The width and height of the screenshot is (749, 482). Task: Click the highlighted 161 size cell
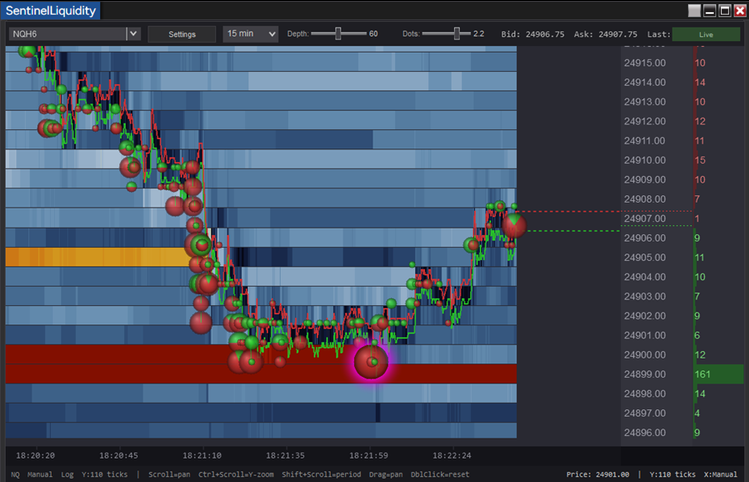click(718, 375)
